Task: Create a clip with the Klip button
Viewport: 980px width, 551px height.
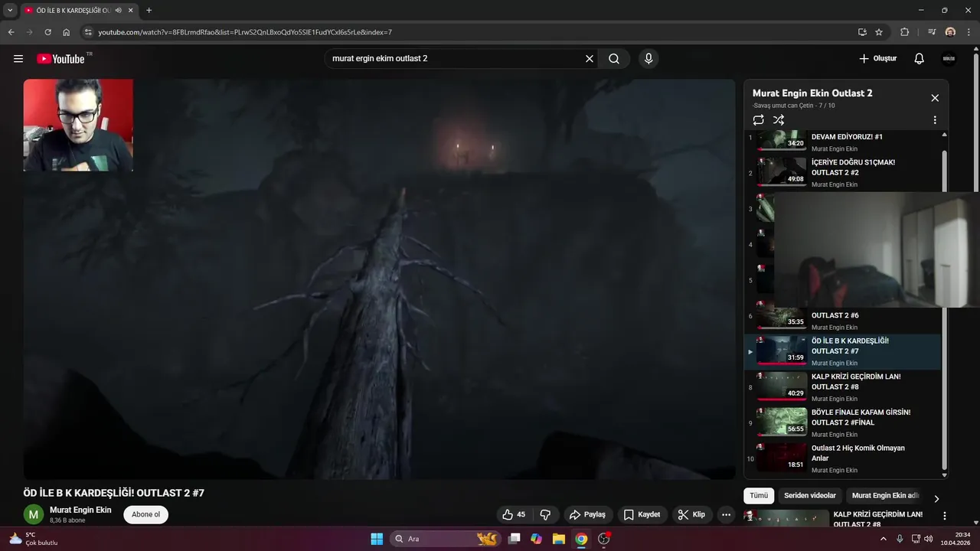Action: click(691, 515)
